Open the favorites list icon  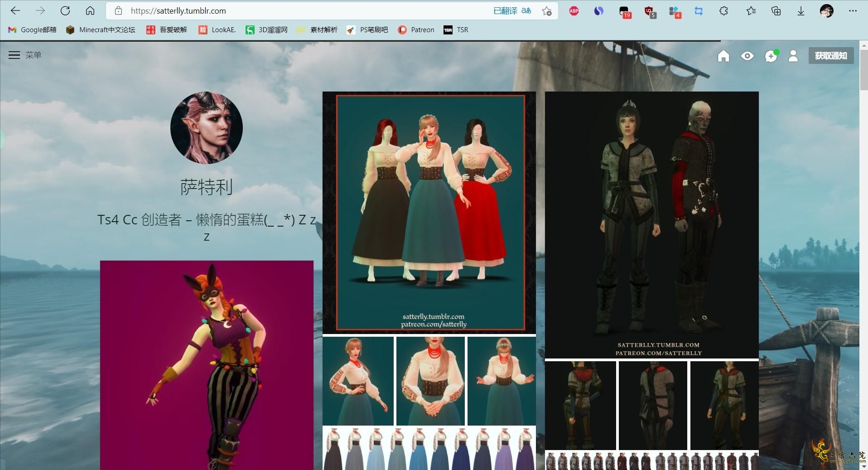(x=751, y=11)
